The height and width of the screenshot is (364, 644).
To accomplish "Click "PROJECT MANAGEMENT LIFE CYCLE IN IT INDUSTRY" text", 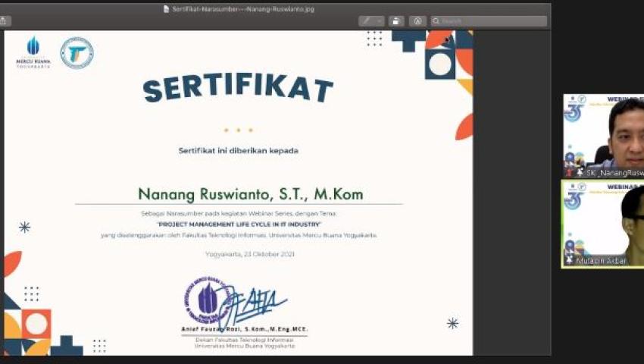I will (239, 224).
